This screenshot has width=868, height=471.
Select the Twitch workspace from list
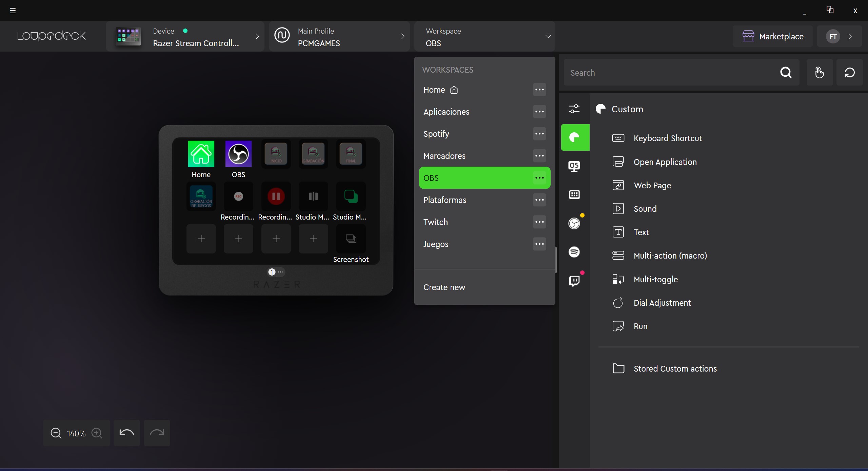point(435,222)
